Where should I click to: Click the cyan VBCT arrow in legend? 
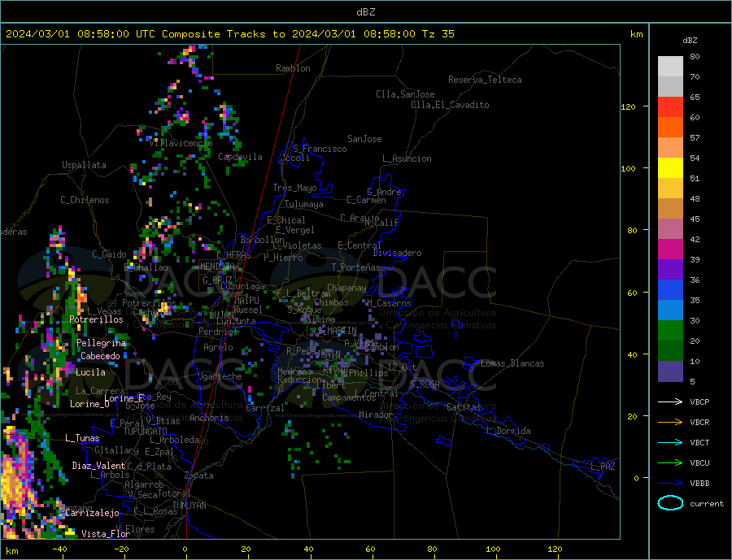pyautogui.click(x=671, y=442)
